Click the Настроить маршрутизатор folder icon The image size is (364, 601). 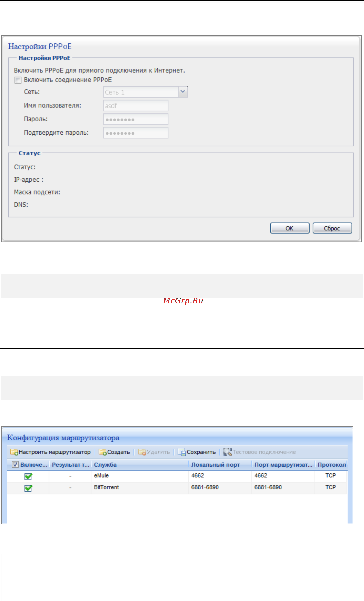point(14,452)
